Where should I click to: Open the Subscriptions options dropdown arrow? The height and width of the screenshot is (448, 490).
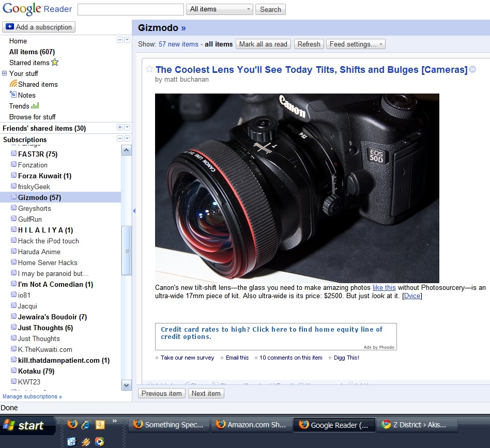coord(127,139)
